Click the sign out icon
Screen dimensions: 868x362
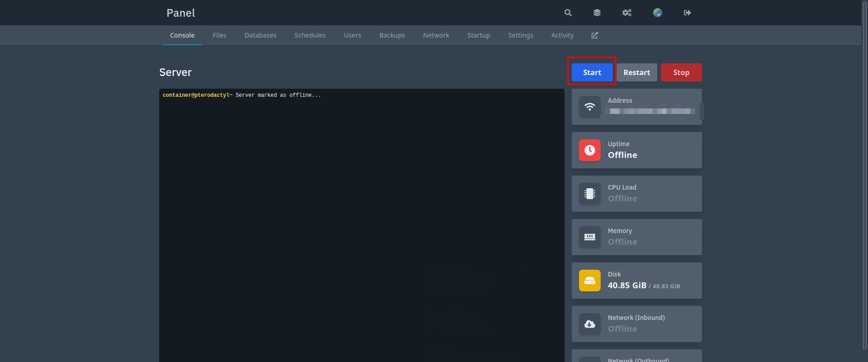pos(688,13)
